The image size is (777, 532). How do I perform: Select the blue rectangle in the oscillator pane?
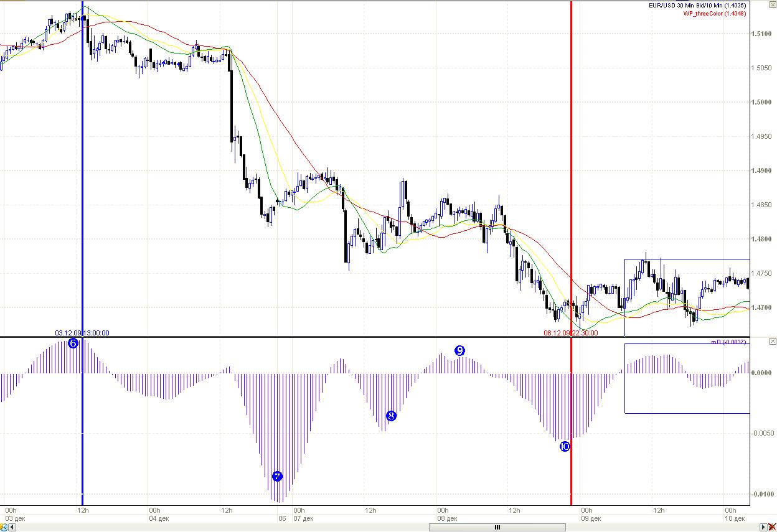(x=687, y=378)
